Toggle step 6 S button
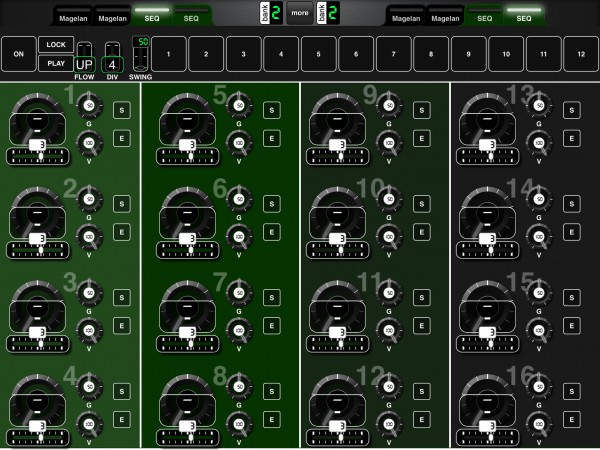The height and width of the screenshot is (450, 600). tap(272, 204)
